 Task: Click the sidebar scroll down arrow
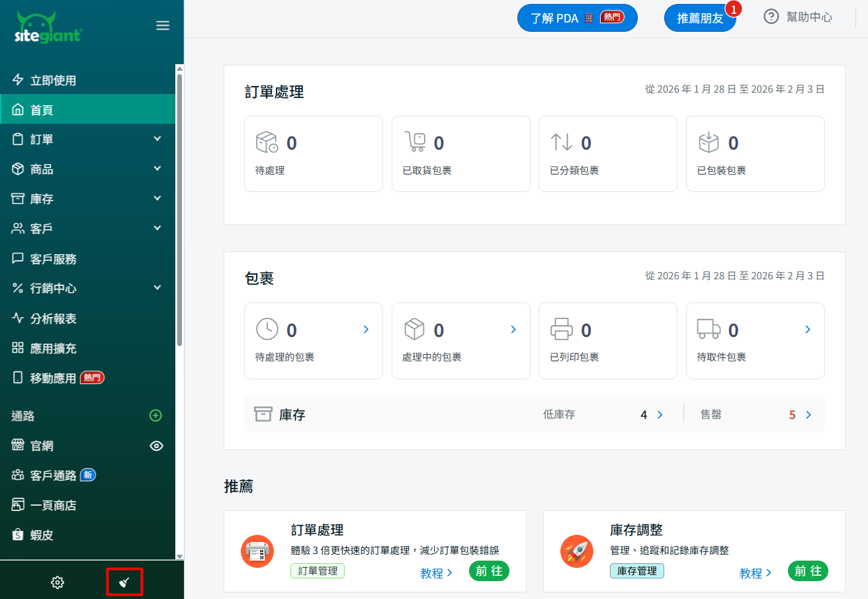(179, 556)
